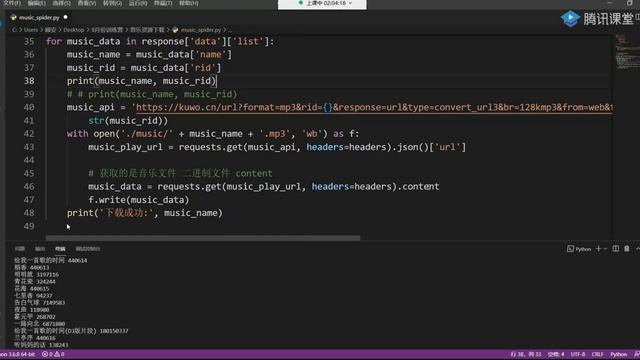640x360 pixels.
Task: Open the new terminal launch-profile dropdown arrow
Action: [605, 249]
